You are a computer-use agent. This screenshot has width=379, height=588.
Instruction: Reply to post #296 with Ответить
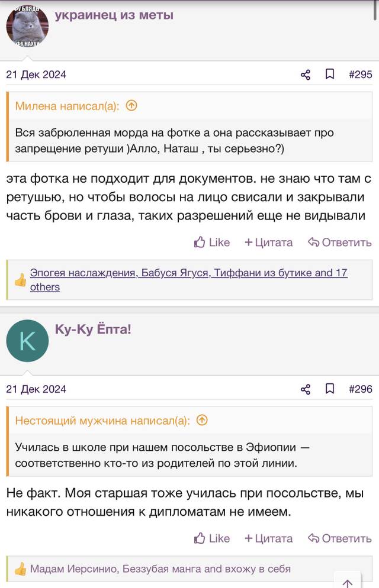[x=339, y=538]
